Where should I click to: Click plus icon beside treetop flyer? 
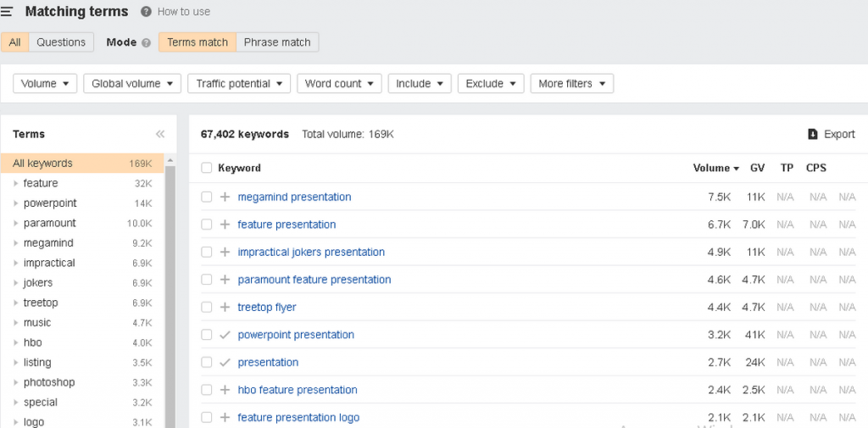click(x=225, y=307)
